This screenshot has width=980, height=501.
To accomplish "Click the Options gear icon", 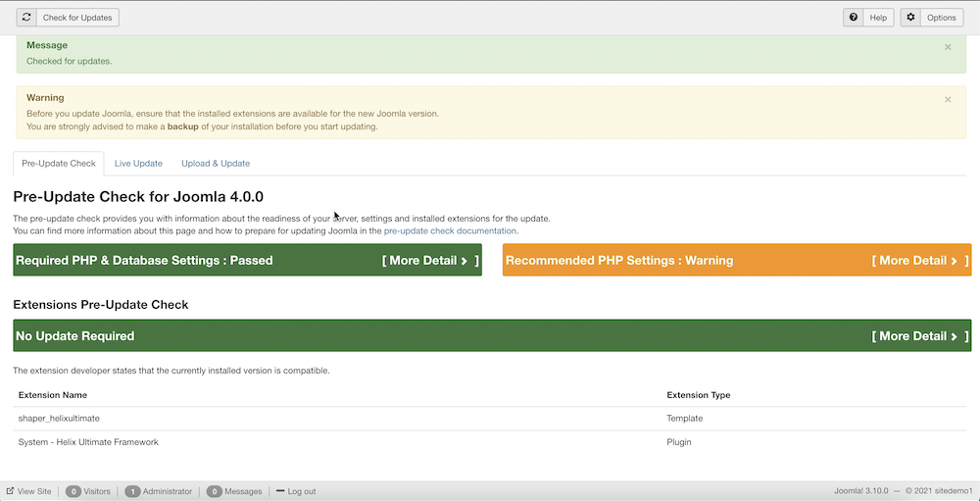I will (910, 18).
